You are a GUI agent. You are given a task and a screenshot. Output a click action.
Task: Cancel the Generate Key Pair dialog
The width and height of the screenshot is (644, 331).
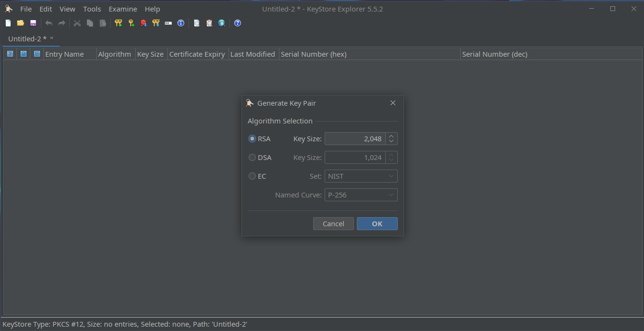[333, 224]
